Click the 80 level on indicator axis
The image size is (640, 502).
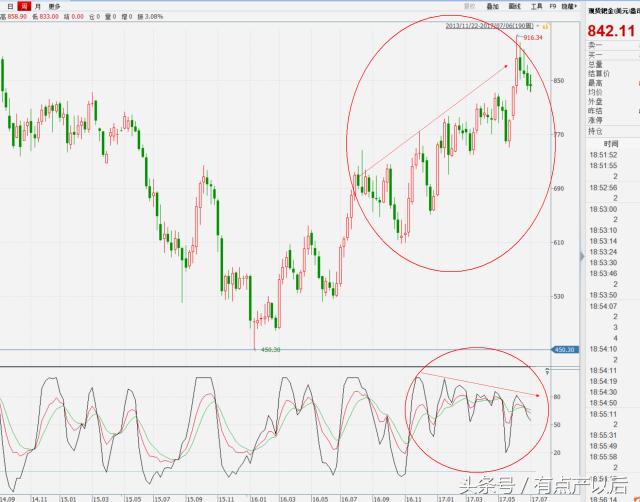[x=557, y=397]
